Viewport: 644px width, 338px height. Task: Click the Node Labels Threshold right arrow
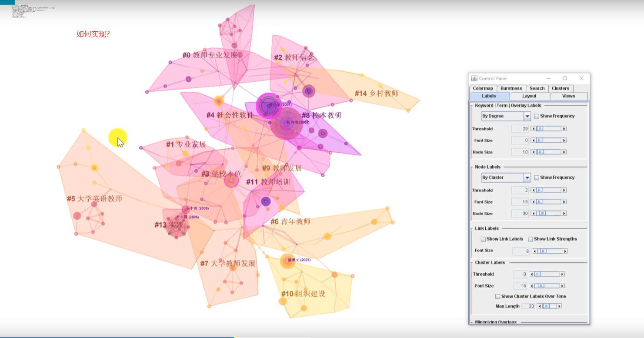click(564, 190)
